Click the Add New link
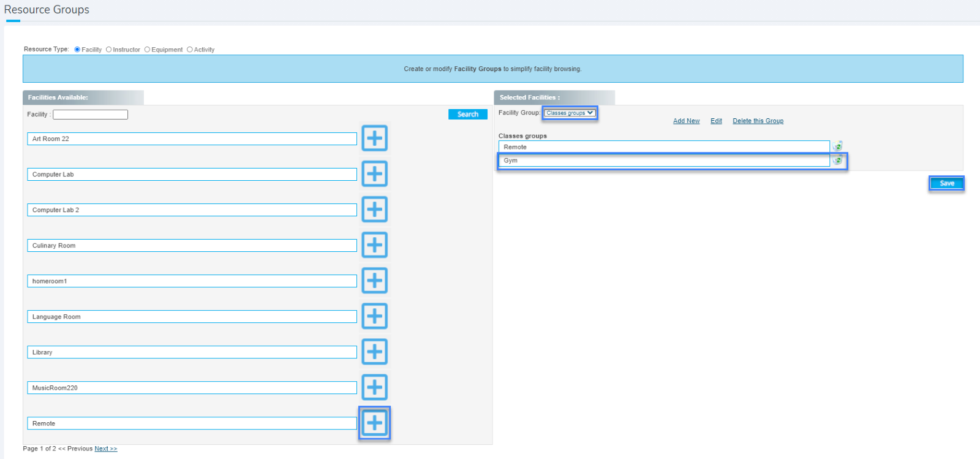The image size is (980, 459). (x=686, y=121)
